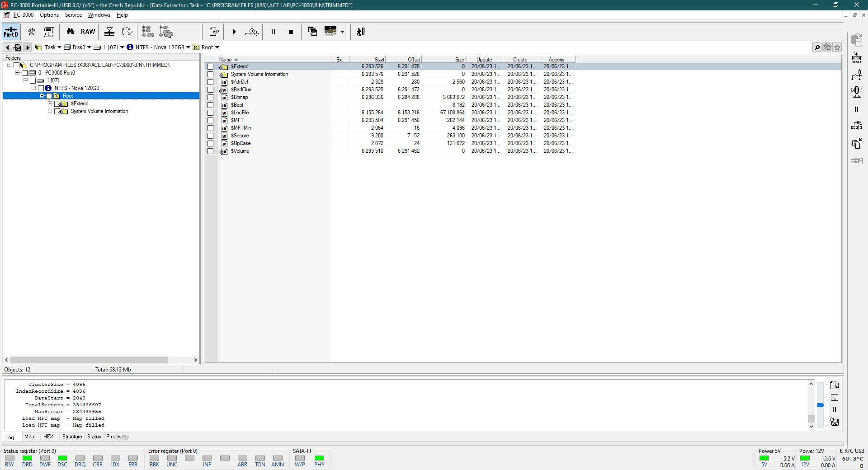Click the binoculars search icon
Viewport: 868px width, 470px height.
pos(70,32)
